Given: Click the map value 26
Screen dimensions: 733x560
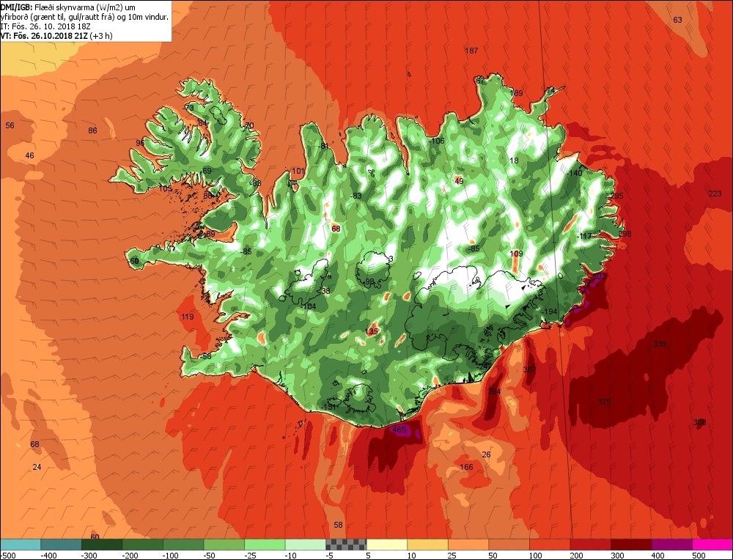Looking at the screenshot, I should [486, 454].
